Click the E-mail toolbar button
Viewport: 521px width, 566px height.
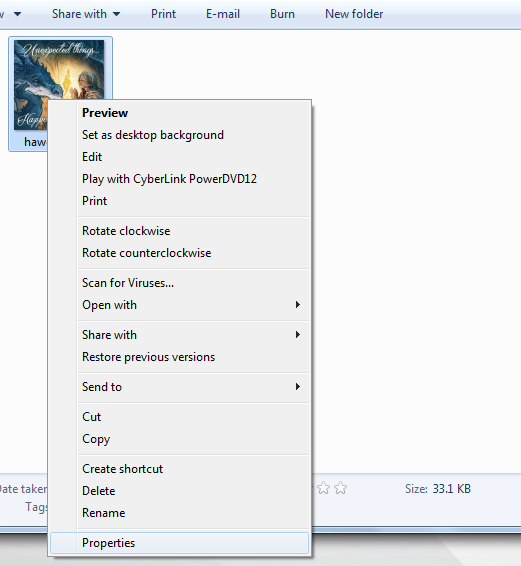click(x=223, y=14)
